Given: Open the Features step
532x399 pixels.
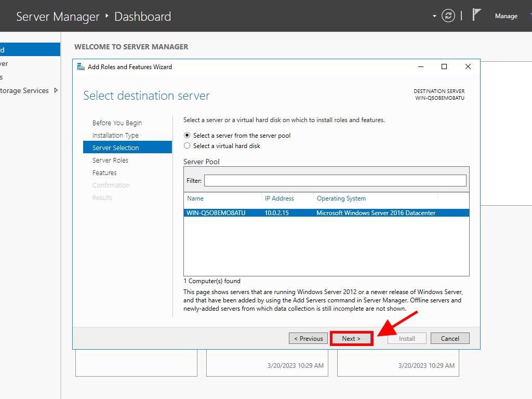Looking at the screenshot, I should pos(104,173).
